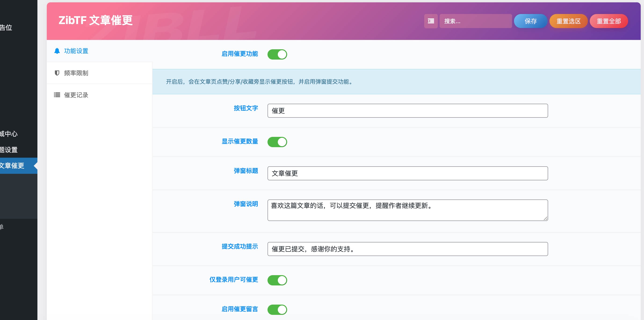Click the 弹窗说明 description textarea
Viewport: 644px width, 320px height.
coord(408,210)
